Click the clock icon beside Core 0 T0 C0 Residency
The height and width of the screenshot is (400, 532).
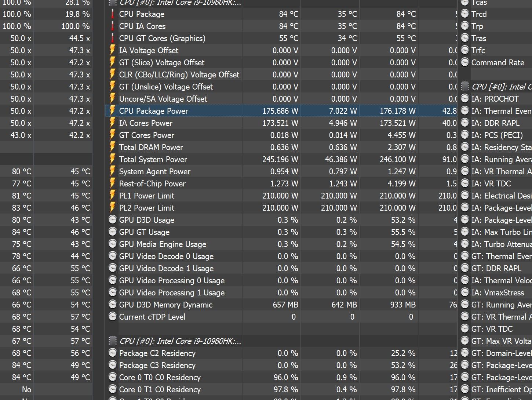(113, 377)
